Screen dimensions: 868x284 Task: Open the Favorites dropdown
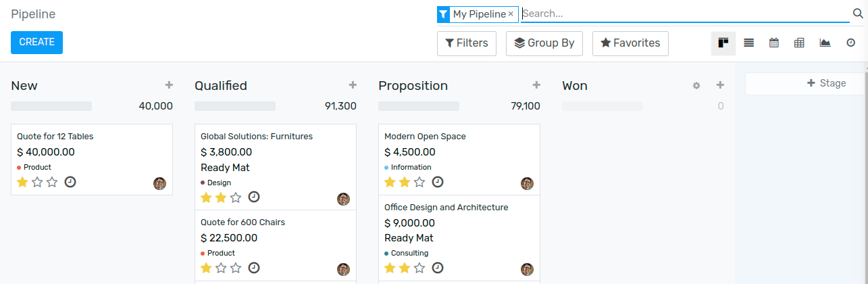(x=630, y=43)
